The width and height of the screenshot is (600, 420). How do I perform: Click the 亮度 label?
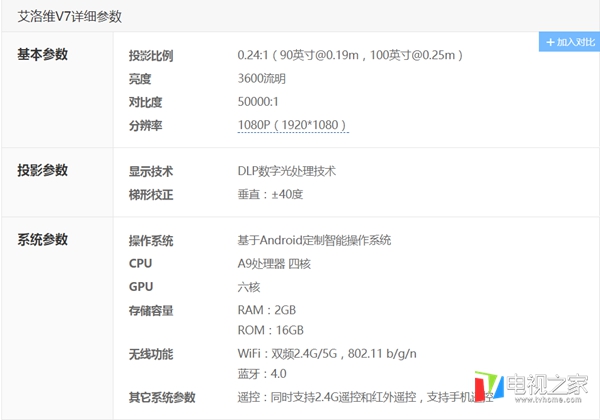click(140, 79)
